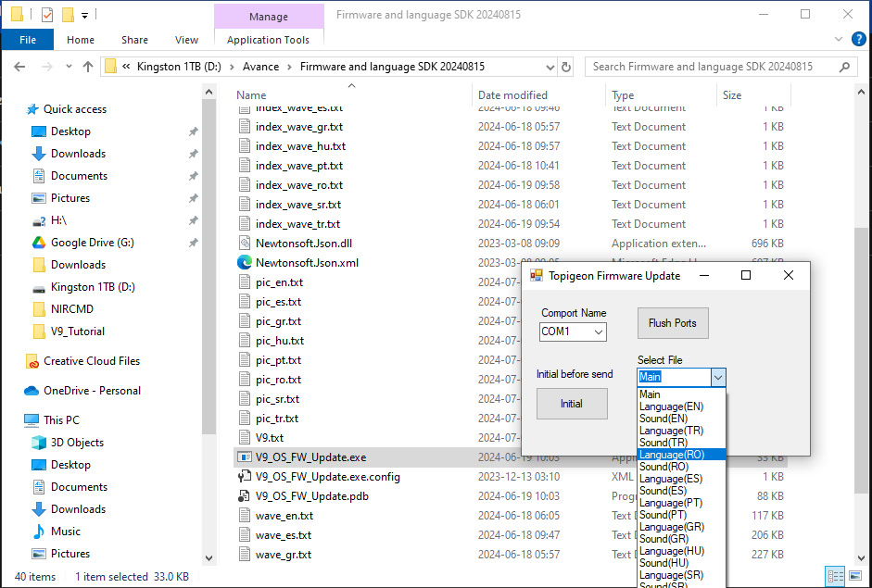The width and height of the screenshot is (872, 588).
Task: Click the back navigation arrow
Action: [19, 67]
